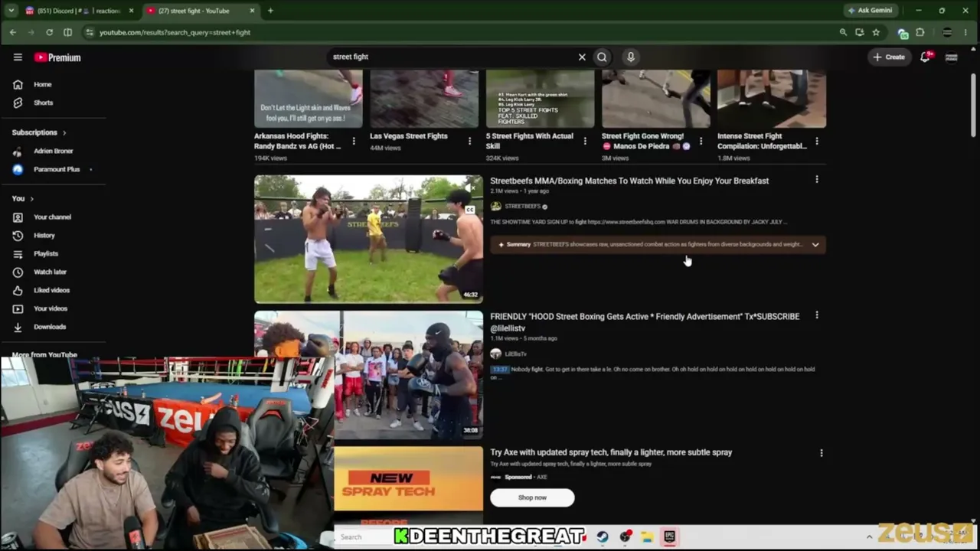Click the Axe ad 'Shop now' button
Image resolution: width=980 pixels, height=551 pixels.
[532, 497]
